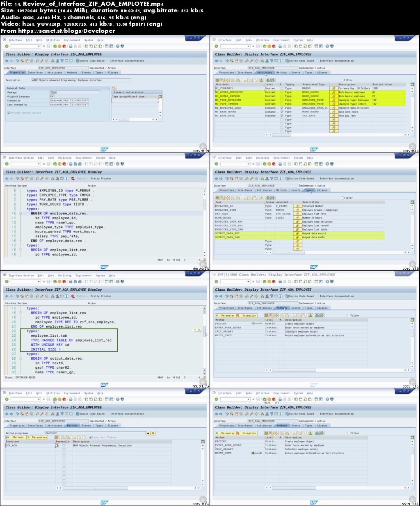Toggle the read-only checkbox in the MC_CURRENCY row
The width and height of the screenshot is (420, 506).
point(281,88)
